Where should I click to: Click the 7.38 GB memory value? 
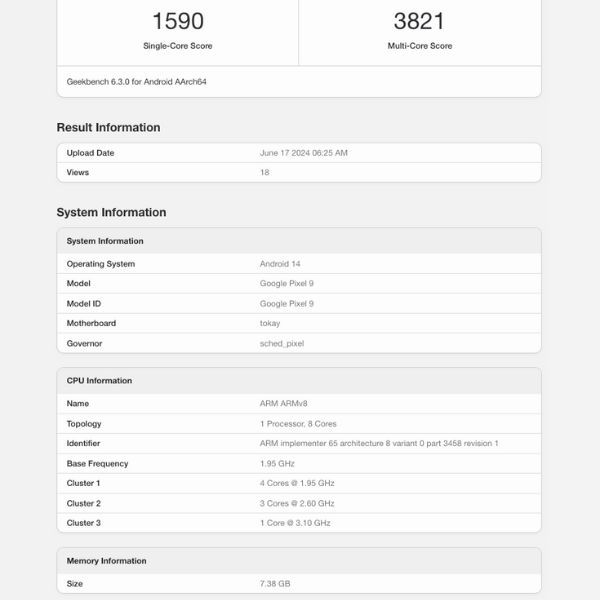(x=275, y=584)
